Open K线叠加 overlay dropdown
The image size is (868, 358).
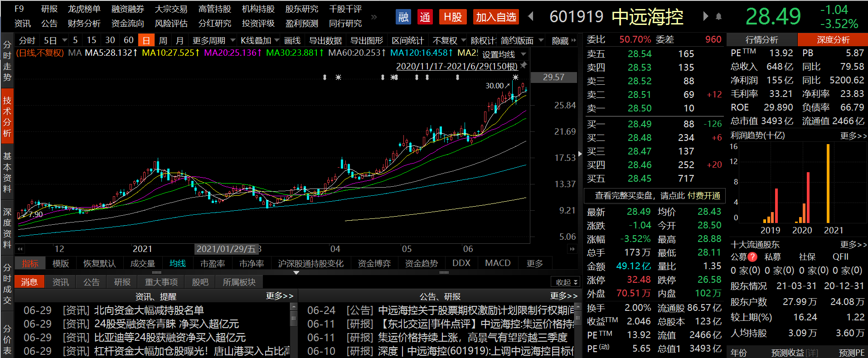tap(260, 40)
